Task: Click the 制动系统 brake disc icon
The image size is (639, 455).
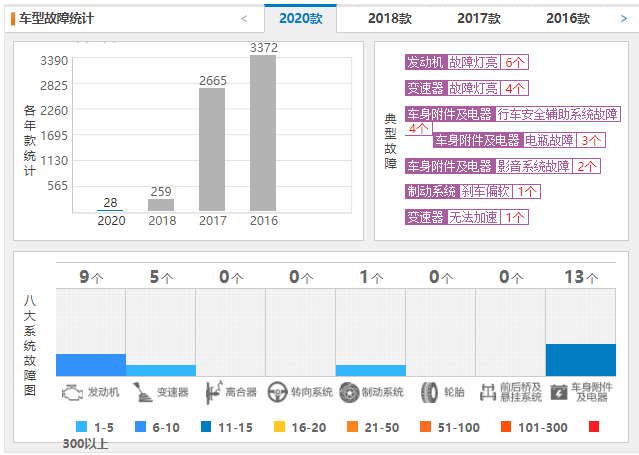Action: (349, 392)
